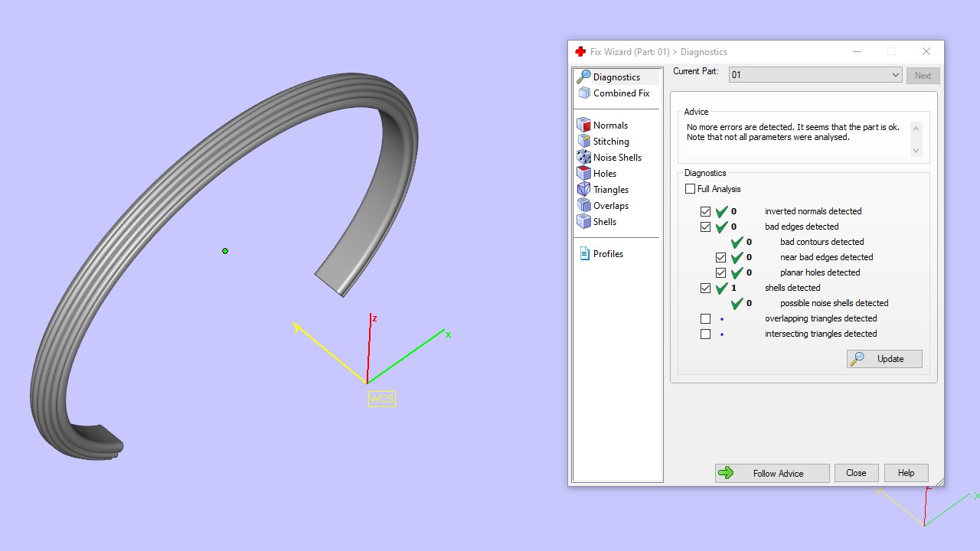Uncheck the shells detected checkbox
Image resolution: width=980 pixels, height=551 pixels.
(x=705, y=288)
